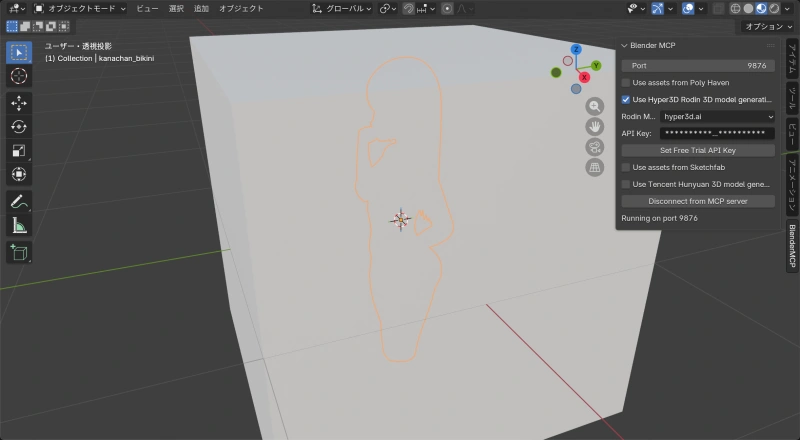This screenshot has height=440, width=800.
Task: Select the Scale tool
Action: click(x=19, y=150)
